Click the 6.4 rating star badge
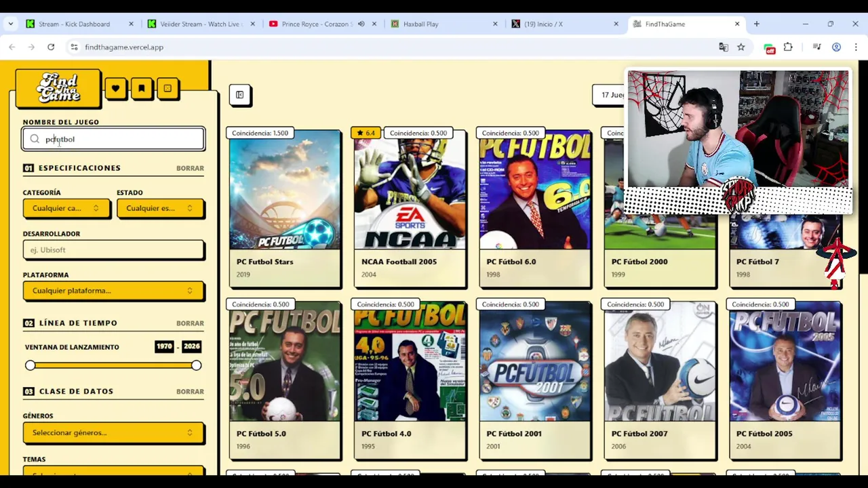Screen dimensions: 868x488 click(366, 133)
